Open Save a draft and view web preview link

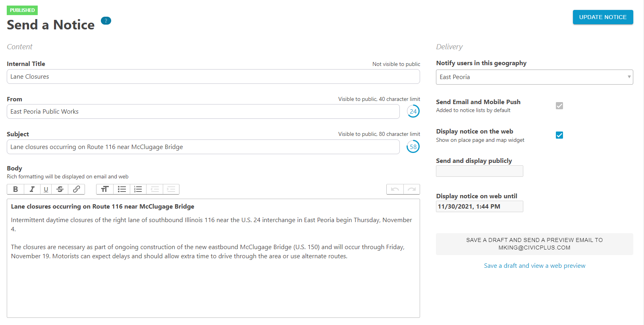(534, 266)
